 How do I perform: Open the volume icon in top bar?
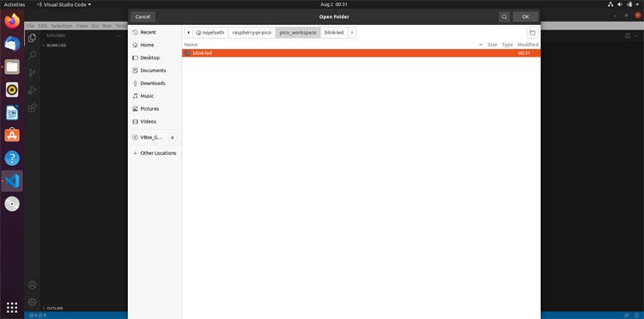click(620, 4)
